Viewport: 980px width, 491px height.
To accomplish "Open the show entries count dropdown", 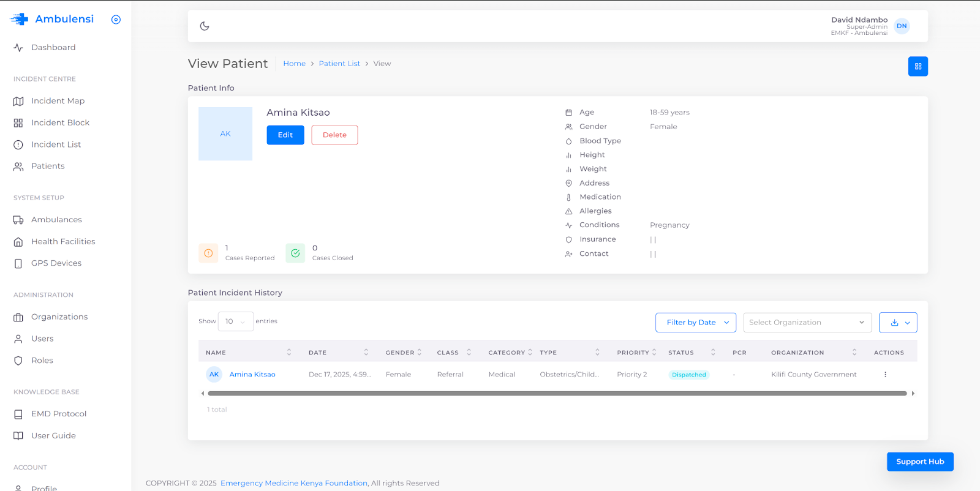I will (x=235, y=321).
